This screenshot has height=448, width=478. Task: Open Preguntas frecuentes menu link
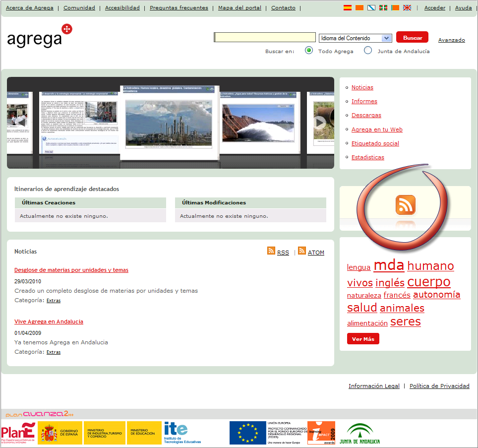click(179, 7)
